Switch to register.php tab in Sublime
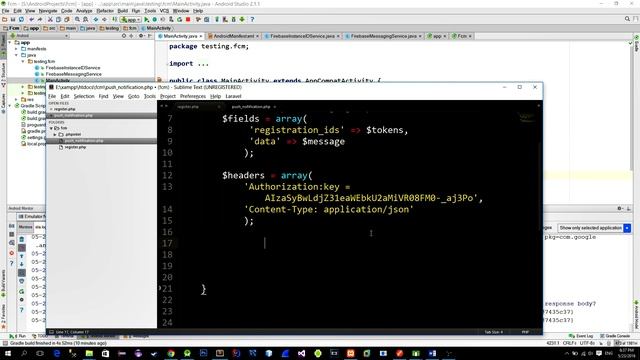 pyautogui.click(x=188, y=107)
